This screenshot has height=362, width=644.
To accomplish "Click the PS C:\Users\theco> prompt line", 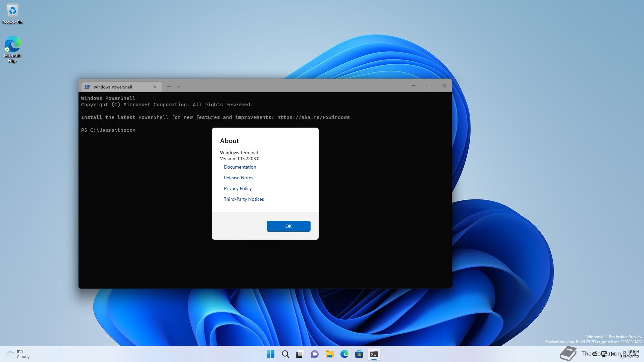I will tap(108, 130).
